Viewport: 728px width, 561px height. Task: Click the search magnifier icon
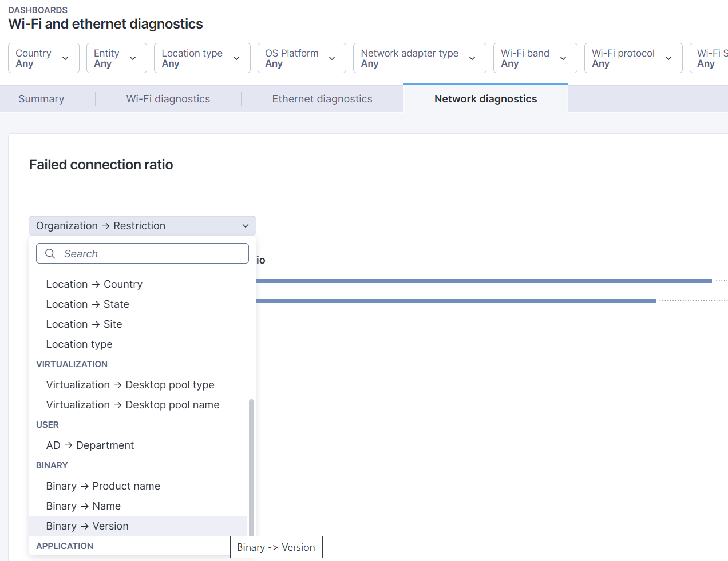(50, 254)
